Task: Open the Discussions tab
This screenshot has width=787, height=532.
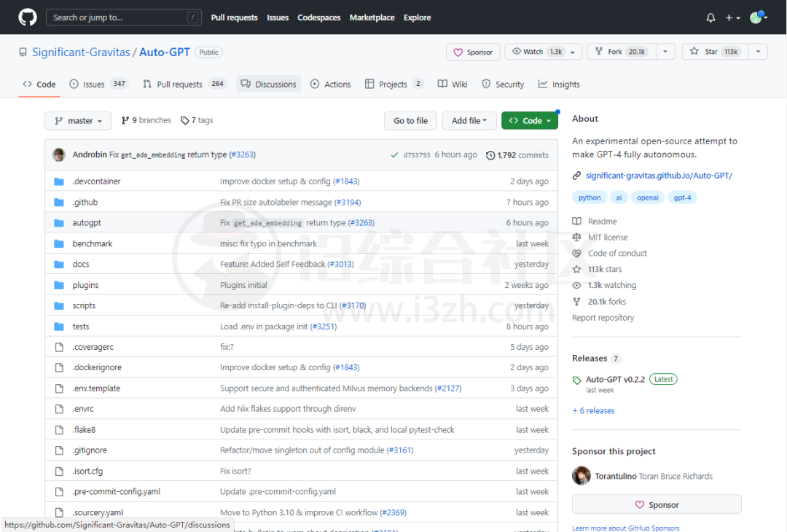Action: click(268, 85)
